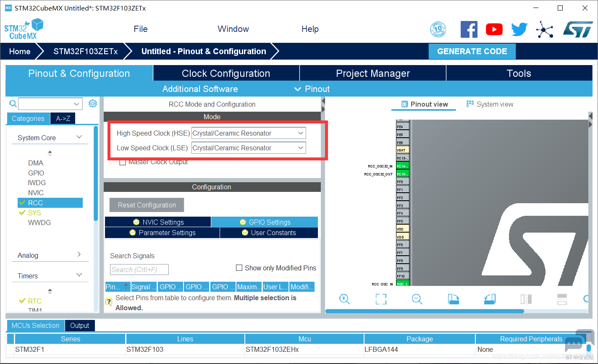598x364 pixels.
Task: Select the PF6 pin on the chip
Action: pos(402,245)
